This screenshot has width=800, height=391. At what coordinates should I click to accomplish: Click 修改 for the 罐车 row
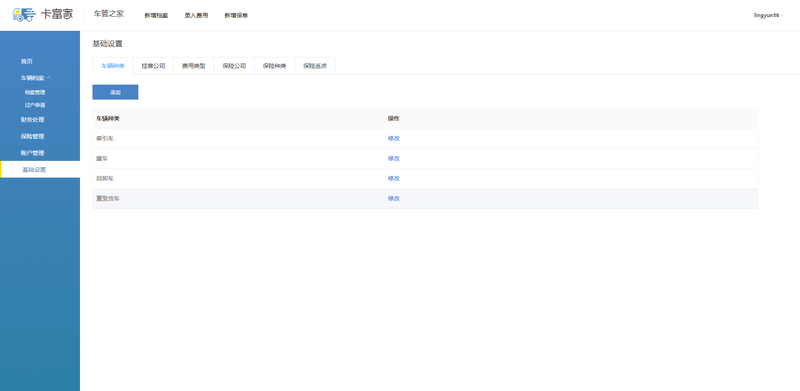[393, 158]
